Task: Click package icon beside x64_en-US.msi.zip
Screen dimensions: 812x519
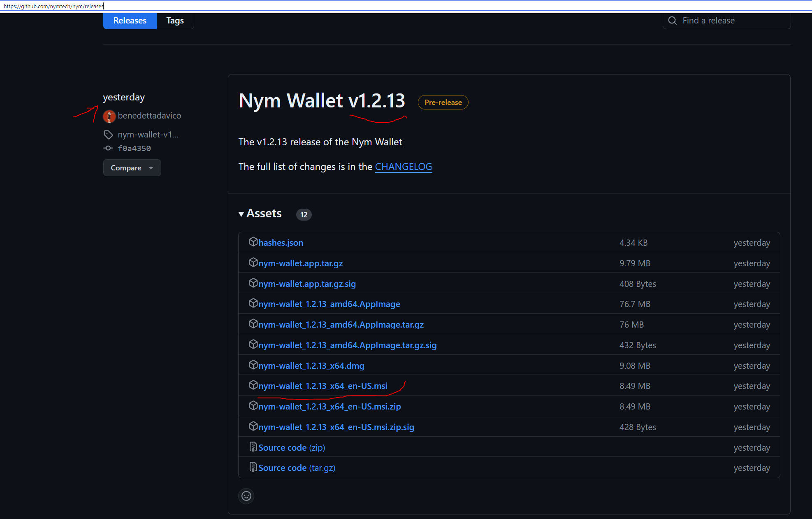Action: [253, 405]
